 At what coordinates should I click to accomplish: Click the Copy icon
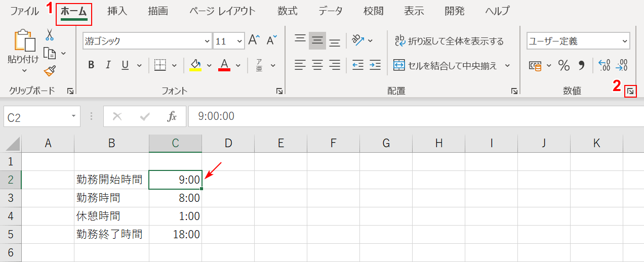coord(50,53)
